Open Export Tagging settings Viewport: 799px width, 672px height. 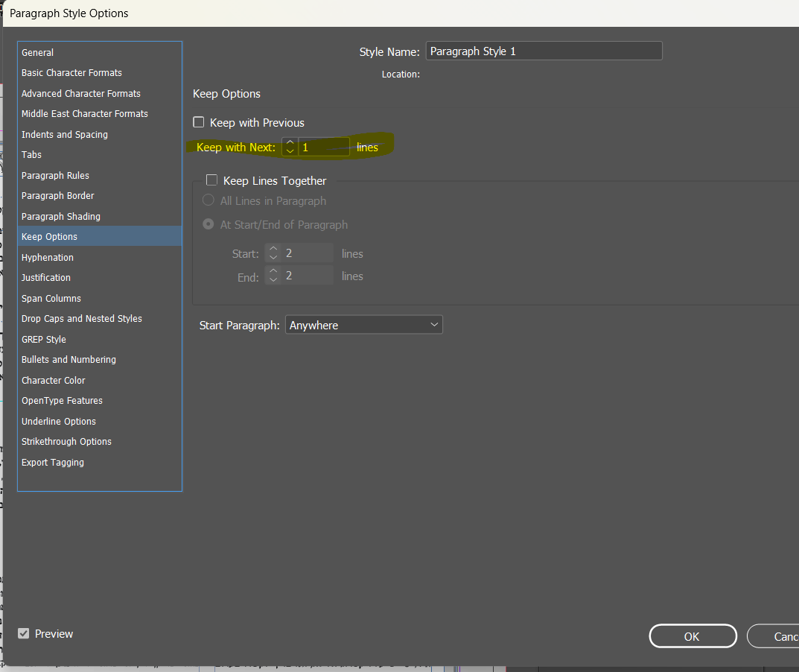(x=99, y=463)
